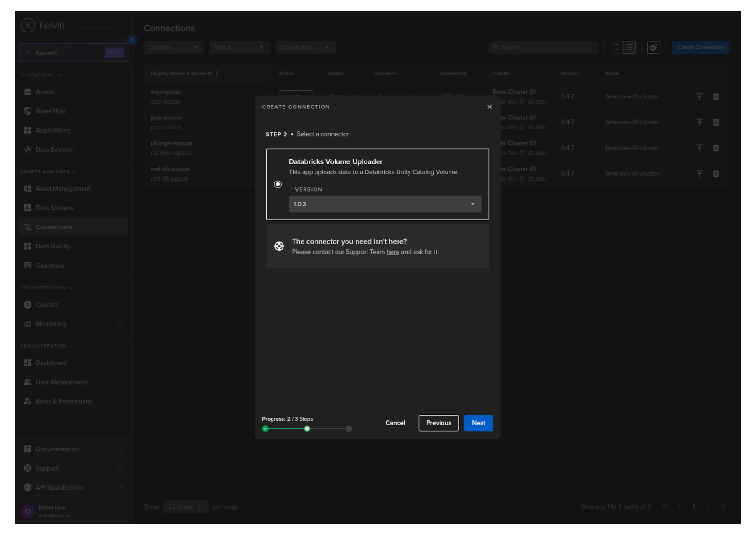Click the Search connections field
756x535 pixels.
pos(544,47)
